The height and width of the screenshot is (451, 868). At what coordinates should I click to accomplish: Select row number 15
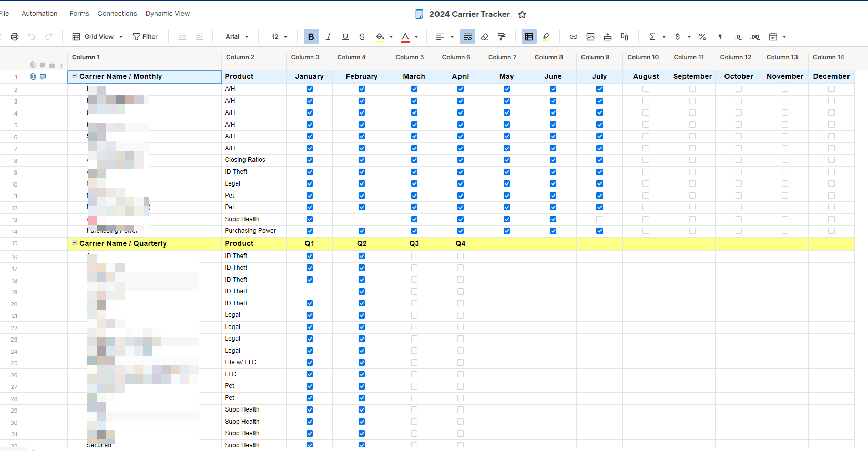point(15,244)
